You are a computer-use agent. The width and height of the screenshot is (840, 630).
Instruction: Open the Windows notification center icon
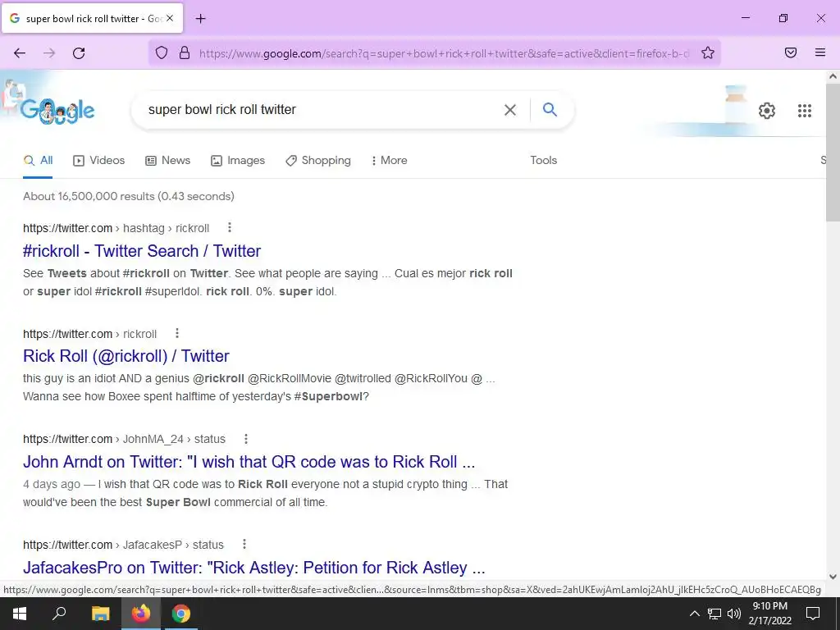pyautogui.click(x=813, y=614)
